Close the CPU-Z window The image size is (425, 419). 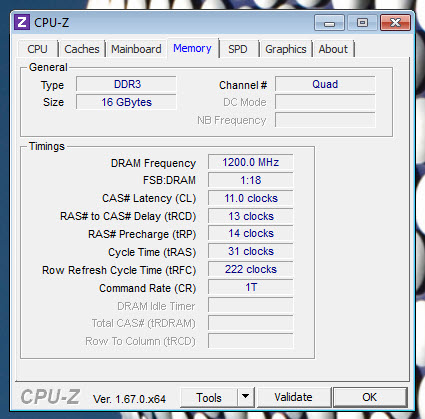396,23
